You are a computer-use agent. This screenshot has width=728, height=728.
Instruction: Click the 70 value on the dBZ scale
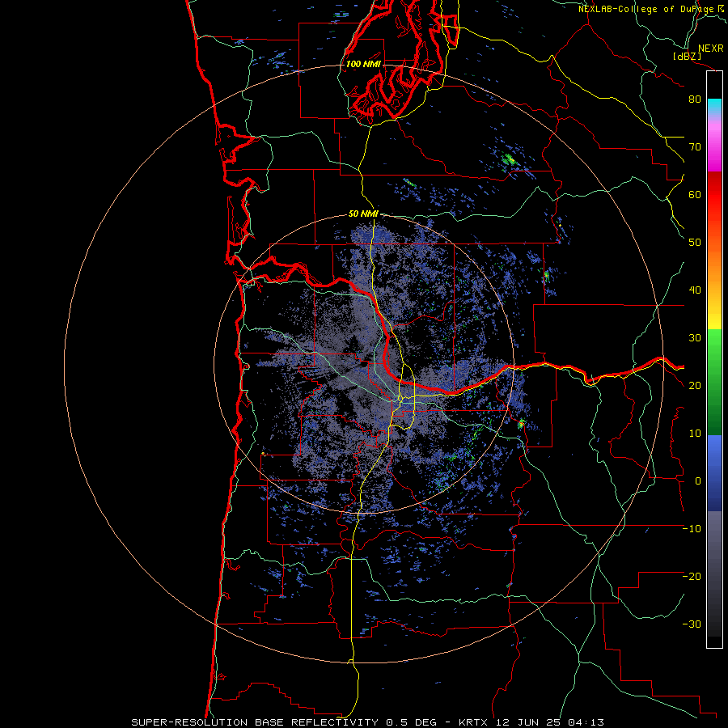695,147
